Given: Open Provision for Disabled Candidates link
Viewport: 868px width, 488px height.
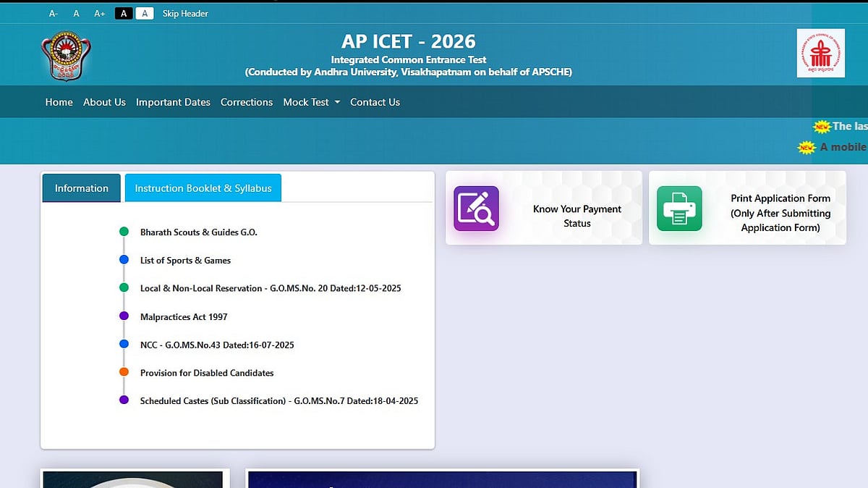Looking at the screenshot, I should click(x=207, y=373).
